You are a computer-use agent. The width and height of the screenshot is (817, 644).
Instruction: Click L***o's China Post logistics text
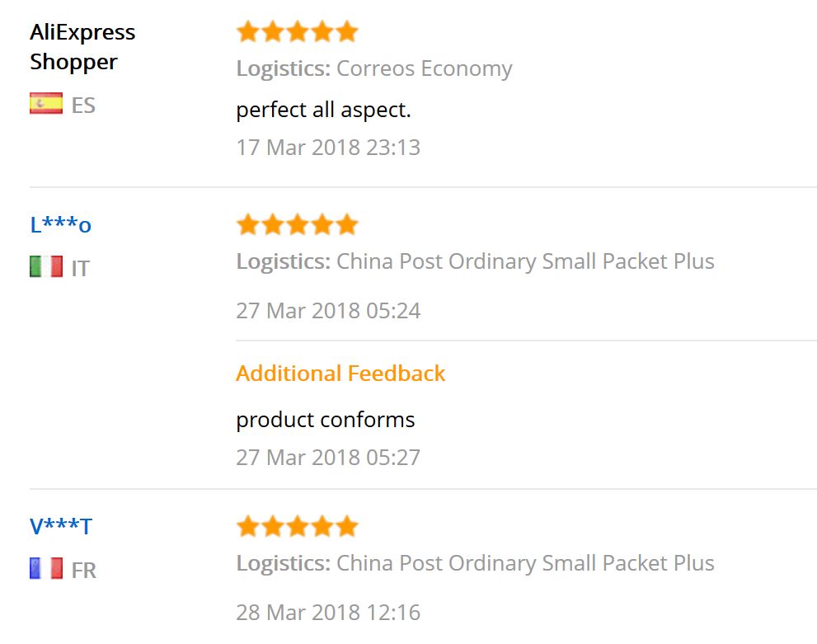pos(475,261)
